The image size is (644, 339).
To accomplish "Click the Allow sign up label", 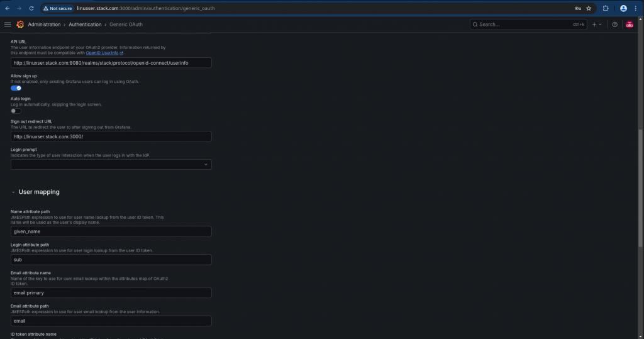I will [x=24, y=76].
